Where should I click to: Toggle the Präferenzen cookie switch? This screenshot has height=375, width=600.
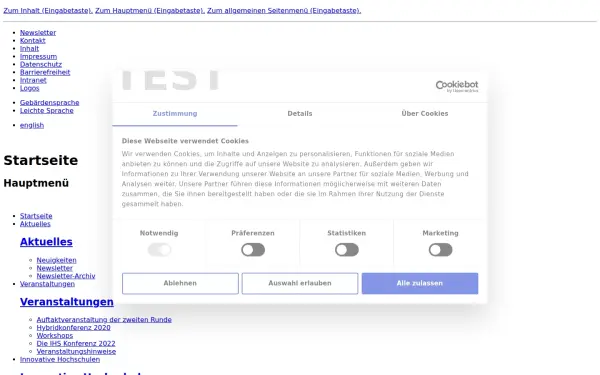click(253, 250)
